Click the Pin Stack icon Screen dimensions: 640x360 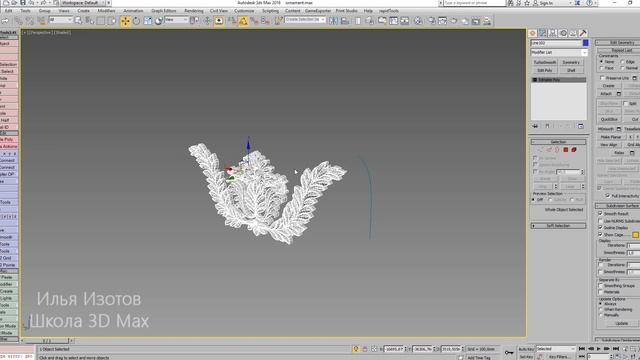pos(535,126)
